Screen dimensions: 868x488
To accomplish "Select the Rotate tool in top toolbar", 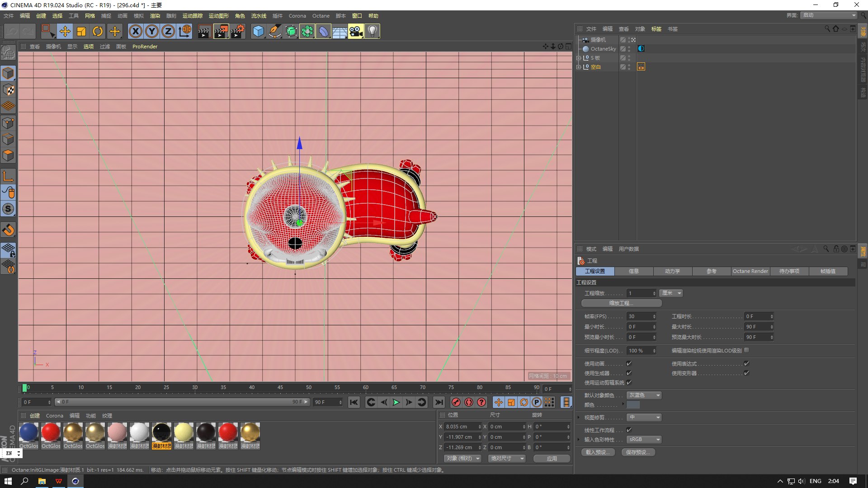I will (98, 31).
